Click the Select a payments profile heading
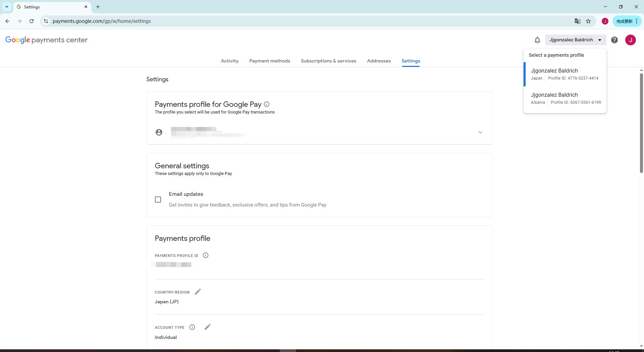The width and height of the screenshot is (644, 352). (556, 55)
